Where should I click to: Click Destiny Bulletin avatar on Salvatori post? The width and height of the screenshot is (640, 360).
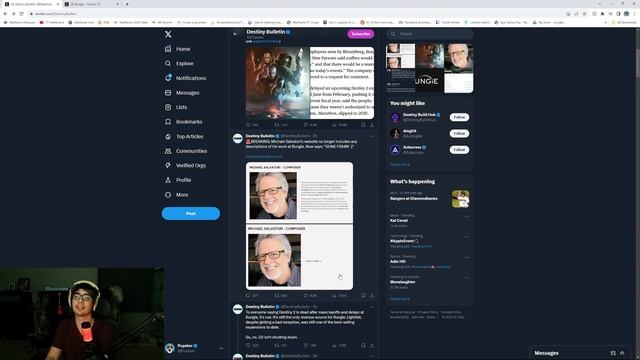click(x=238, y=139)
